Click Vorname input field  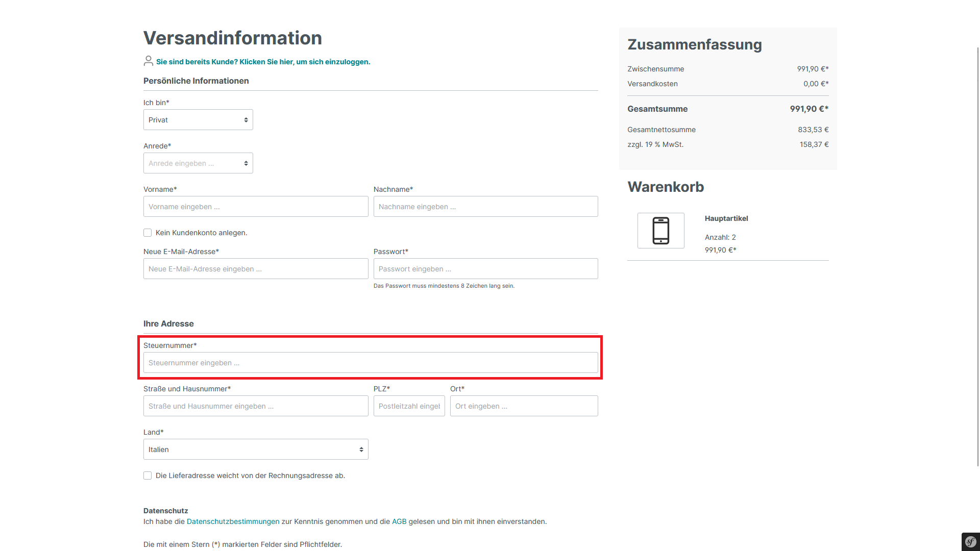pyautogui.click(x=255, y=207)
